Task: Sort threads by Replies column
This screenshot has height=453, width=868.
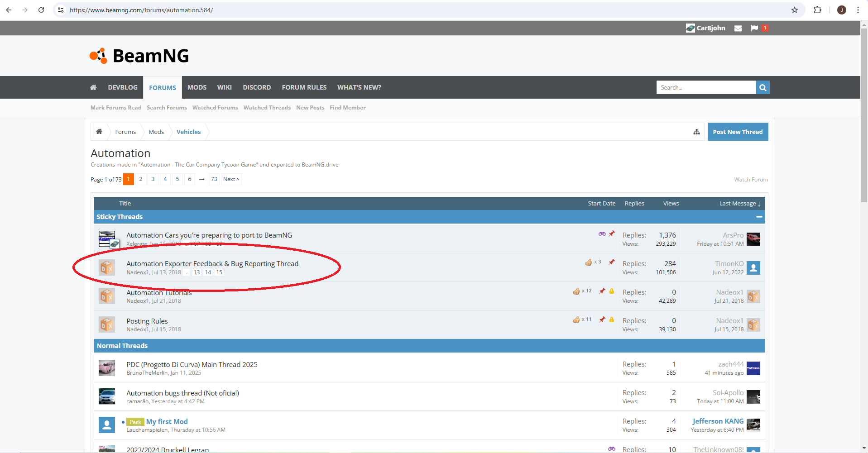Action: 634,204
